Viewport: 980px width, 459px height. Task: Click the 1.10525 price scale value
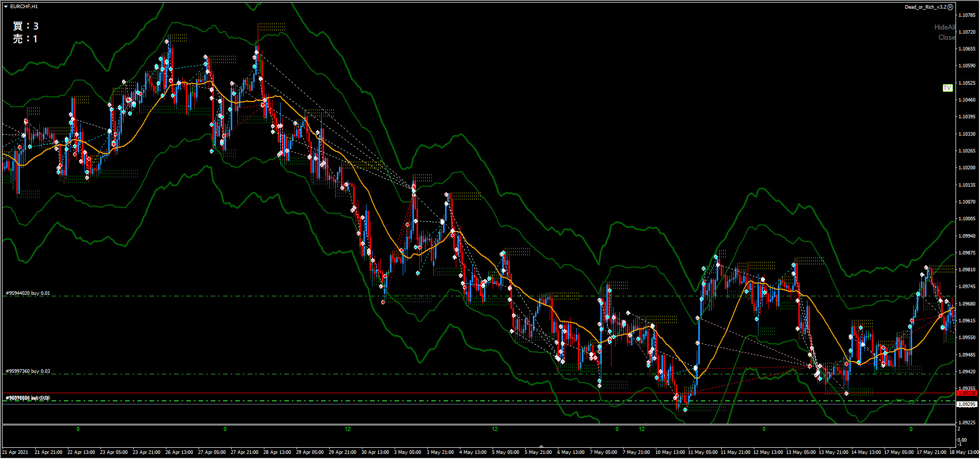967,83
